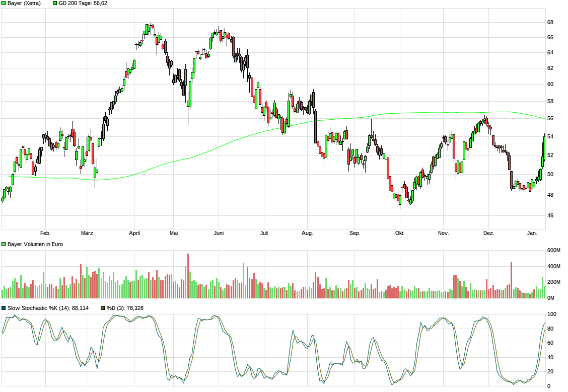Click the tall red volume bar in mid-December

(x=512, y=280)
